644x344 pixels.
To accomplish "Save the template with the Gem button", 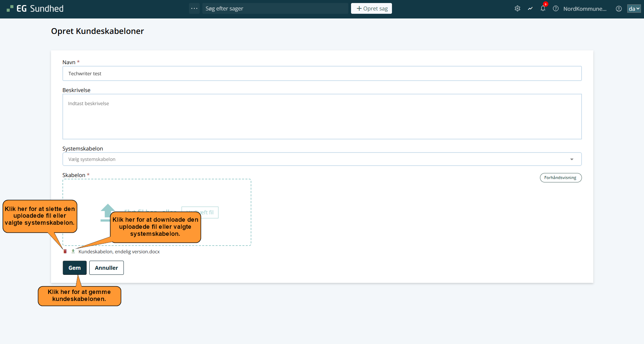I will click(75, 268).
